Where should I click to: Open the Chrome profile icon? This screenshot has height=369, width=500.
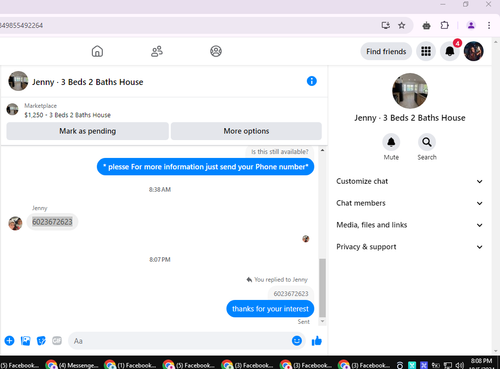pos(471,25)
